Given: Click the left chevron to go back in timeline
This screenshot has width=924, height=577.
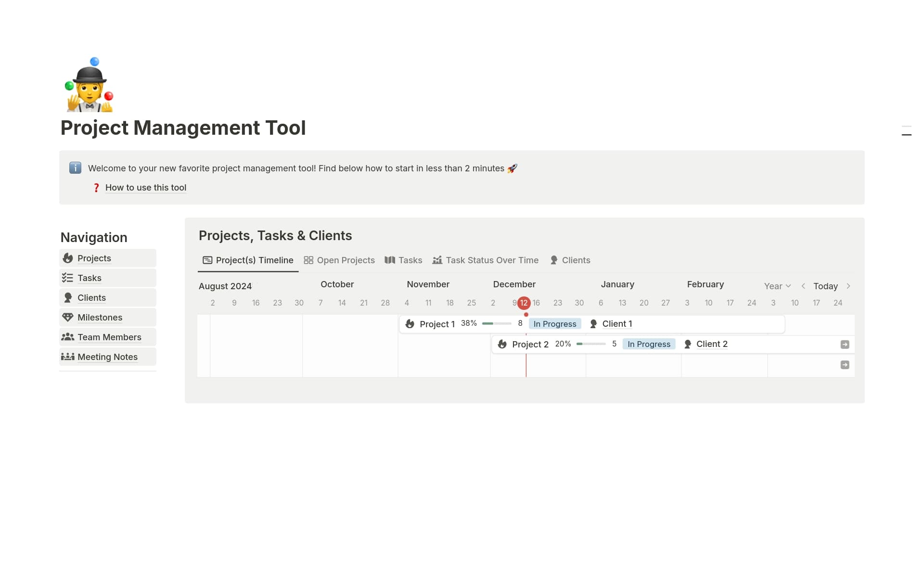Looking at the screenshot, I should 804,286.
